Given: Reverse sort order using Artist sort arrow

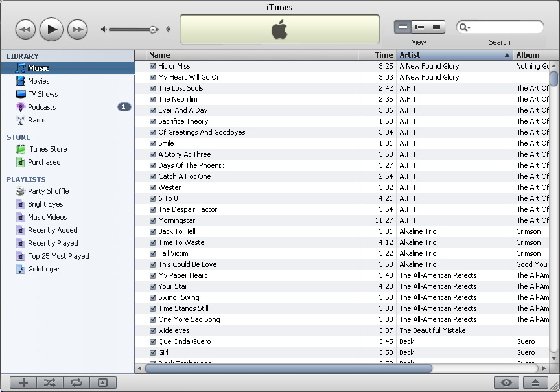Looking at the screenshot, I should (507, 55).
